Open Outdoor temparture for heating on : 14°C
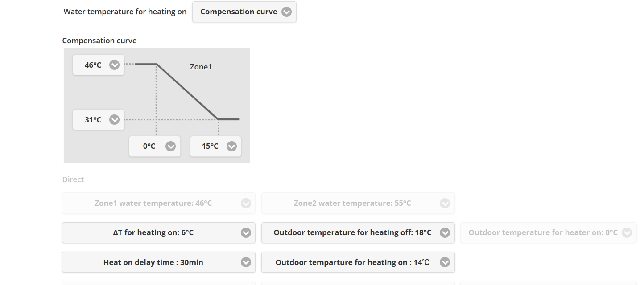The width and height of the screenshot is (644, 285). 352,262
